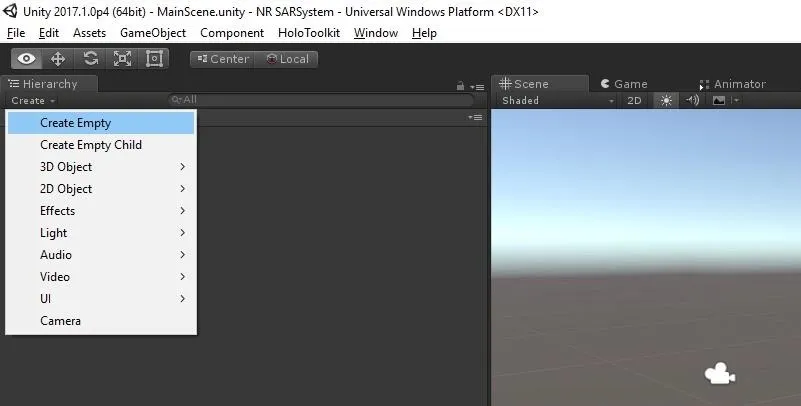Viewport: 801px width, 406px height.
Task: Toggle pivot mode Center button
Action: tap(223, 59)
